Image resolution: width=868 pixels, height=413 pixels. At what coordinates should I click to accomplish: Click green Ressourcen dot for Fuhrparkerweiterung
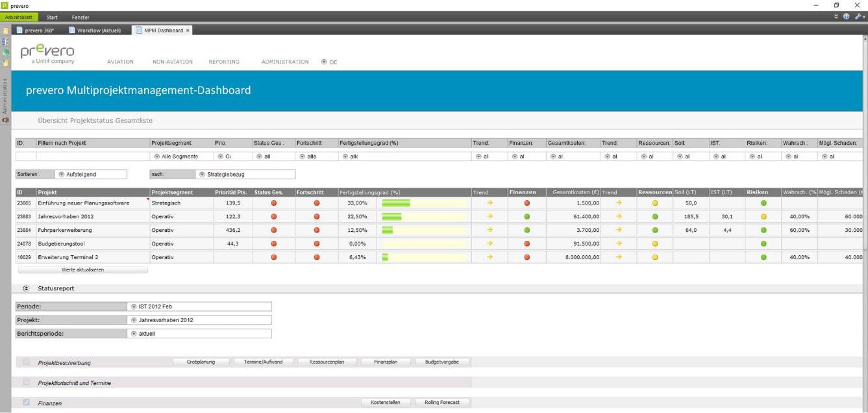[655, 230]
